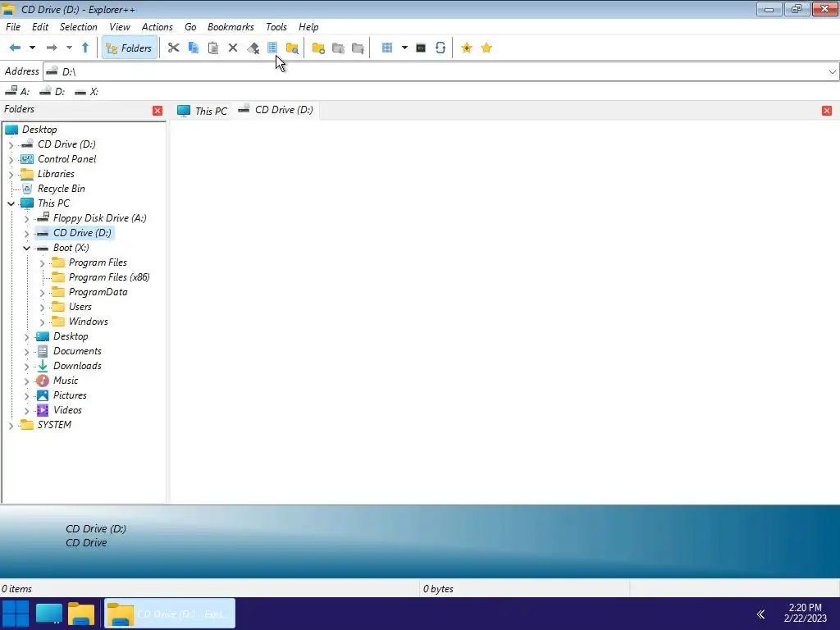Open command prompt toolbar icon
This screenshot has height=630, width=840.
tap(421, 48)
